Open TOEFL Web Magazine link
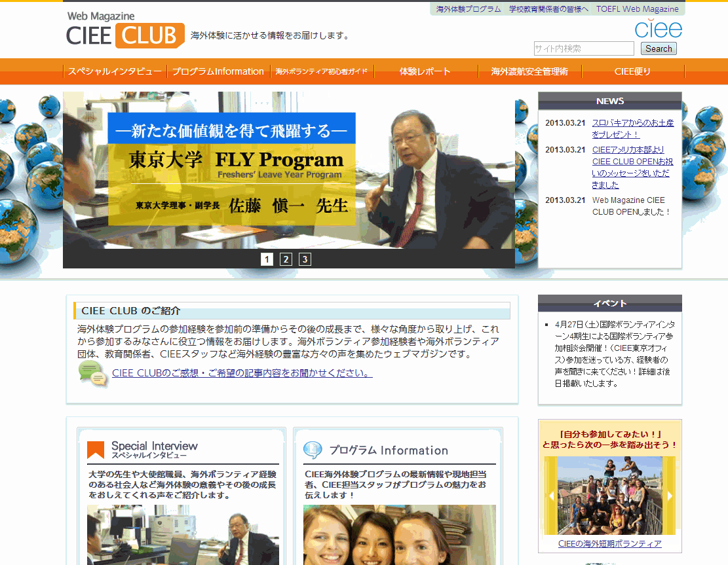This screenshot has height=565, width=728. tap(637, 9)
